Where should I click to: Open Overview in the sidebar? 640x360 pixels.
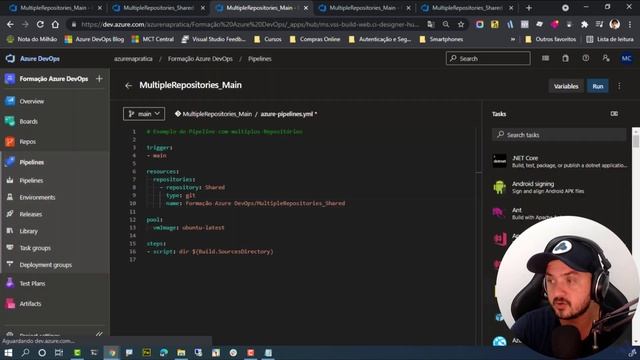[x=31, y=101]
